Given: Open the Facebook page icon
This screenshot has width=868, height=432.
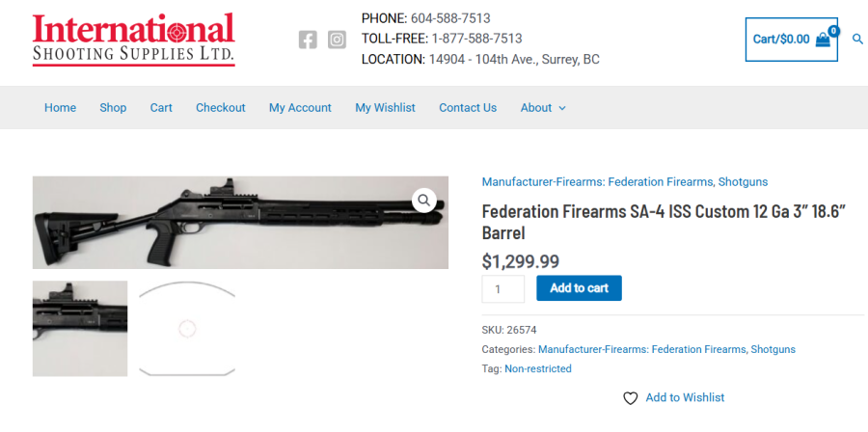Looking at the screenshot, I should click(308, 40).
